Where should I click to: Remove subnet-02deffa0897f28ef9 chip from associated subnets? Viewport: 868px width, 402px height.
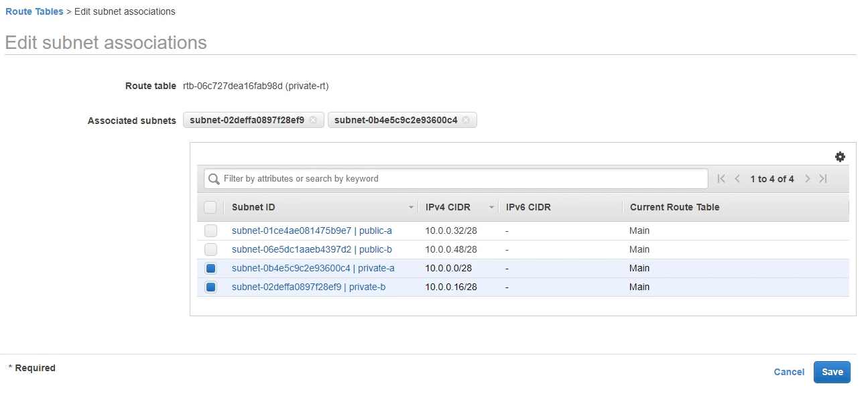tap(313, 121)
